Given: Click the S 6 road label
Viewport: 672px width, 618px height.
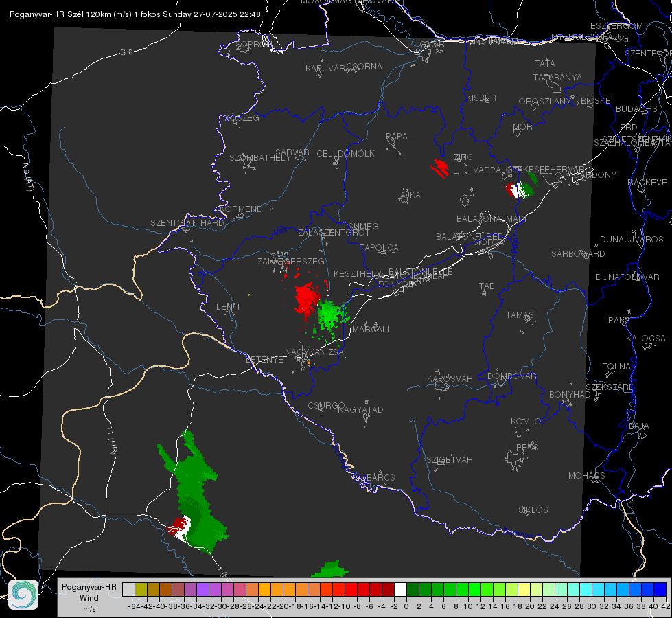Looking at the screenshot, I should [x=126, y=52].
